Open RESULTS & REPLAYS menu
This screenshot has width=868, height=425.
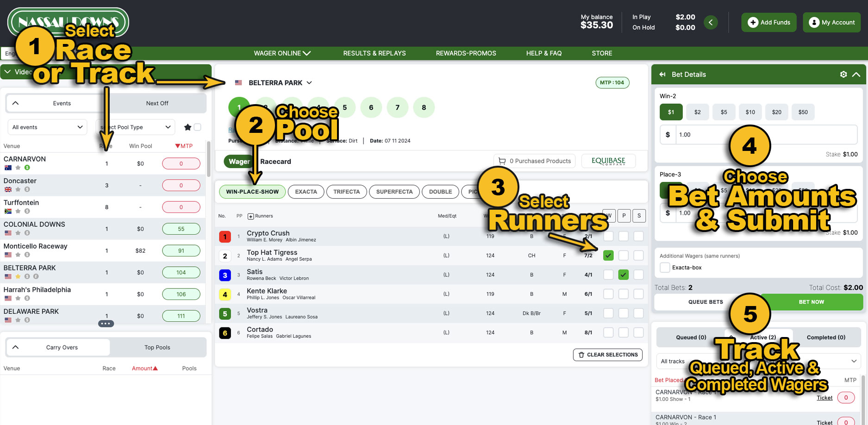click(375, 53)
